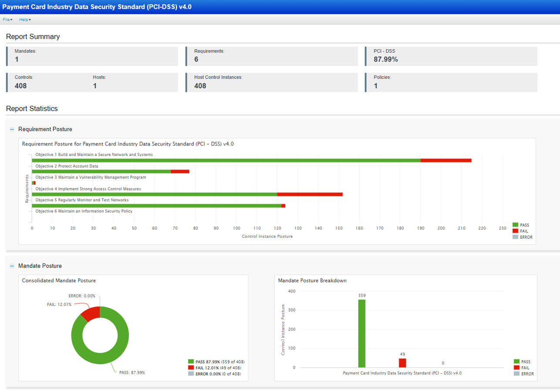Select the red 49 FAIL column
This screenshot has width=560, height=392.
[402, 363]
